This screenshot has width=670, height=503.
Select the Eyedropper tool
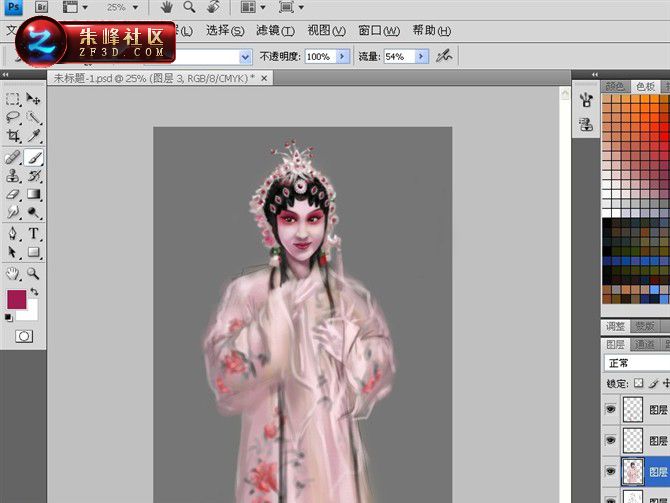33,136
